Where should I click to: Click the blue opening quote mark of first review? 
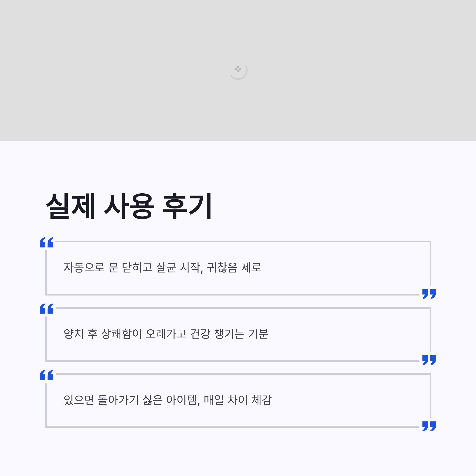46,242
